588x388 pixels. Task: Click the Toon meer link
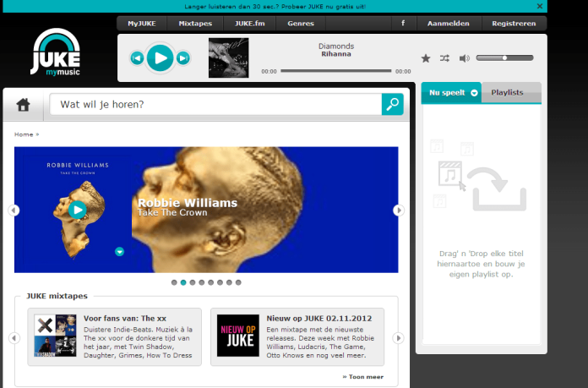(363, 377)
